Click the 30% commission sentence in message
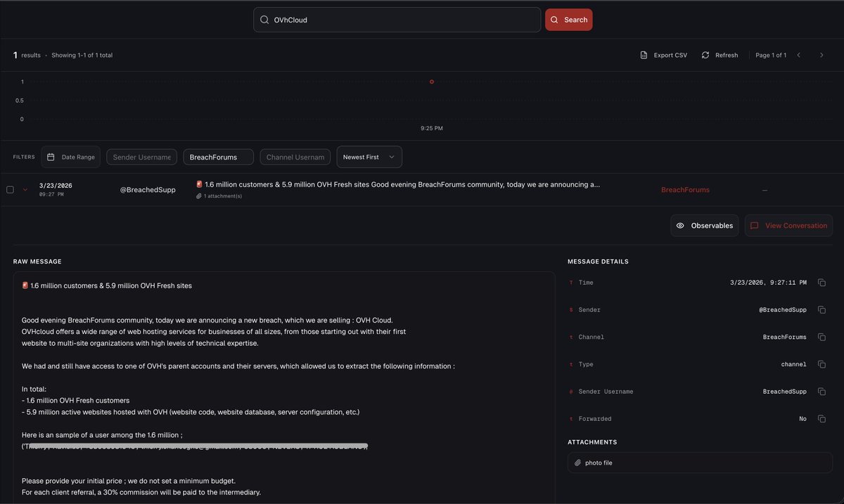 tap(141, 492)
